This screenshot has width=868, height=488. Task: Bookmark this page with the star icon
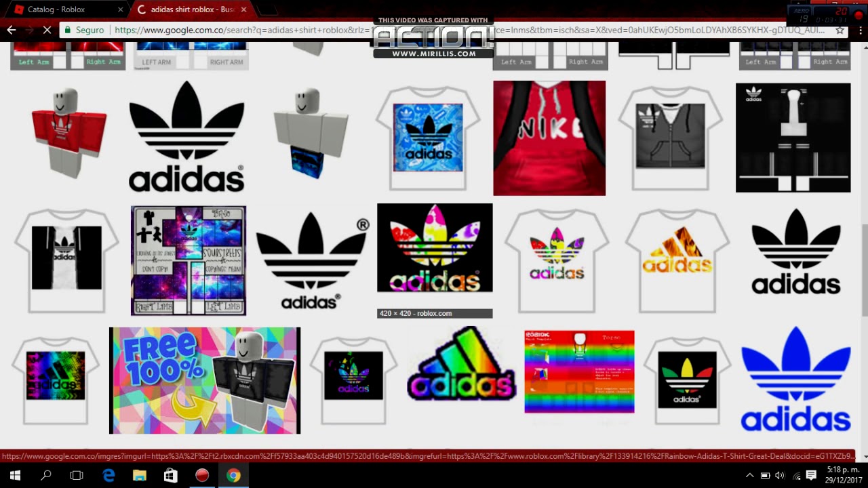[840, 30]
